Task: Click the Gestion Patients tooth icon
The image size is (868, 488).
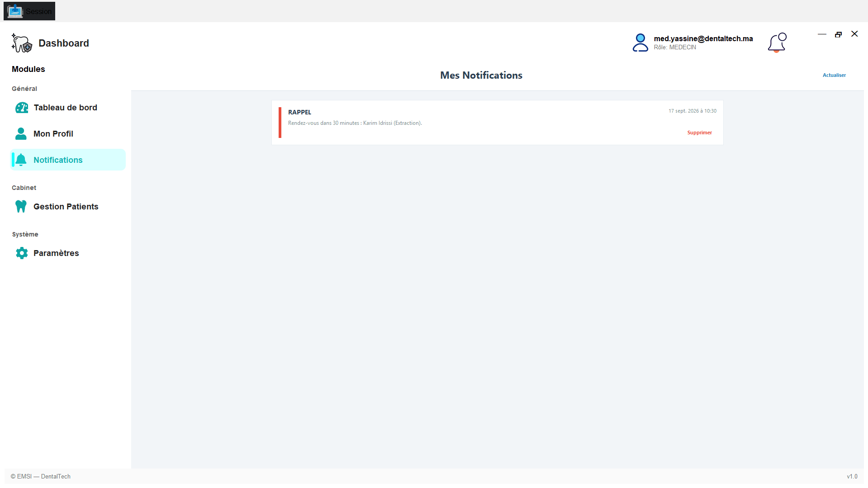Action: 21,206
